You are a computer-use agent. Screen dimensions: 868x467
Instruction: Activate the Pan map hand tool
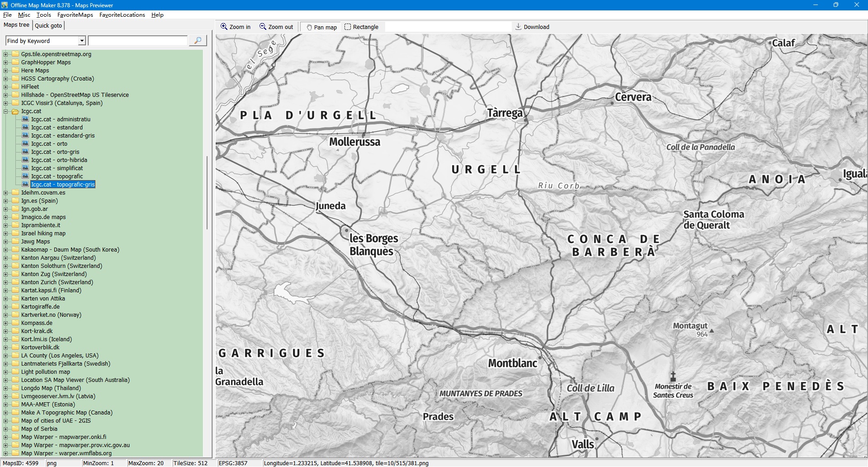[x=321, y=27]
